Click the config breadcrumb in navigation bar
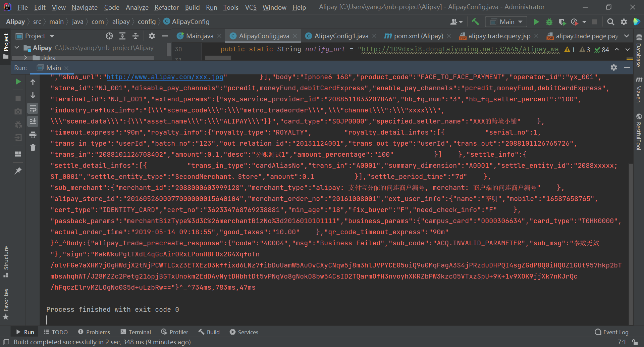 pyautogui.click(x=147, y=22)
